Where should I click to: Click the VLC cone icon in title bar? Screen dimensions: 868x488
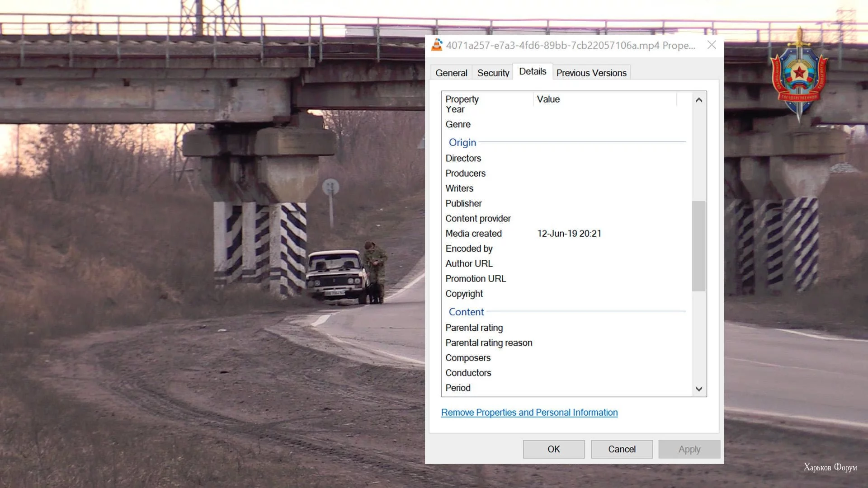437,45
